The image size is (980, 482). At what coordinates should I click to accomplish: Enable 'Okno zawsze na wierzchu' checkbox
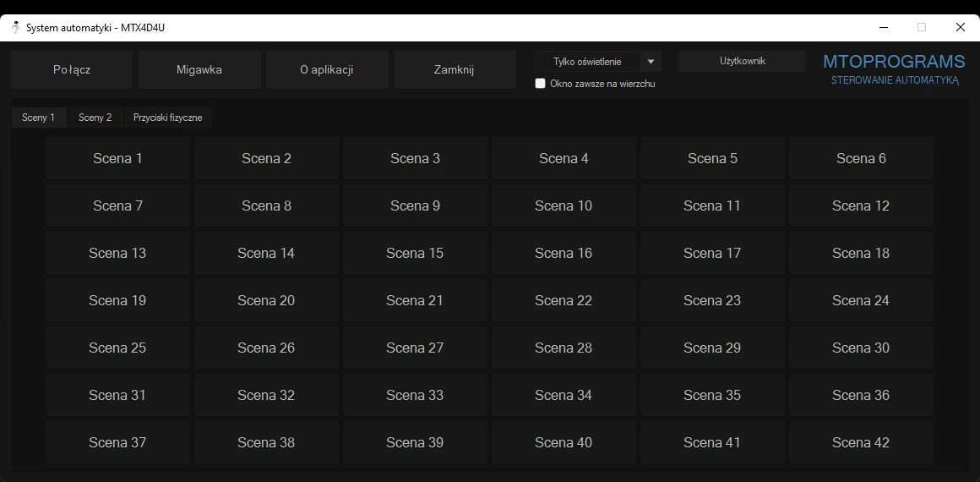point(541,83)
